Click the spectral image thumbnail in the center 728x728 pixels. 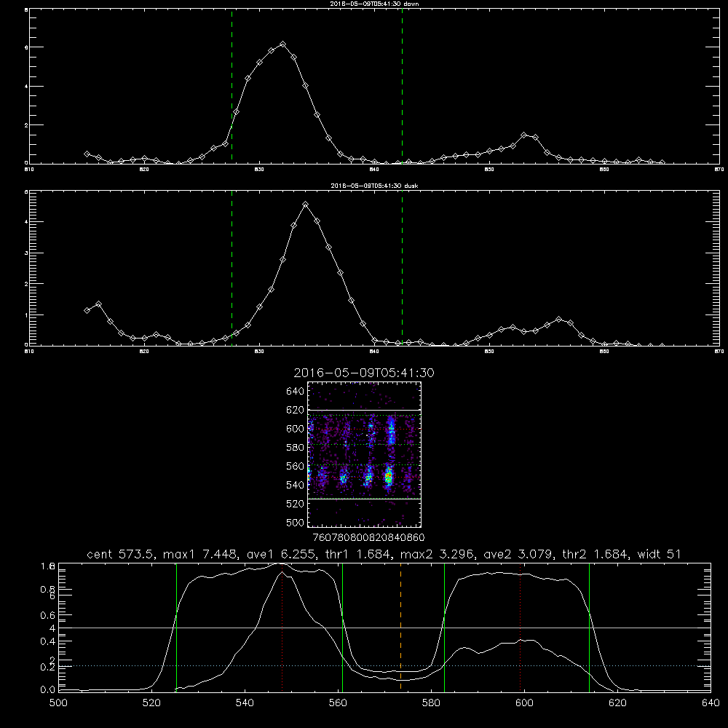365,454
